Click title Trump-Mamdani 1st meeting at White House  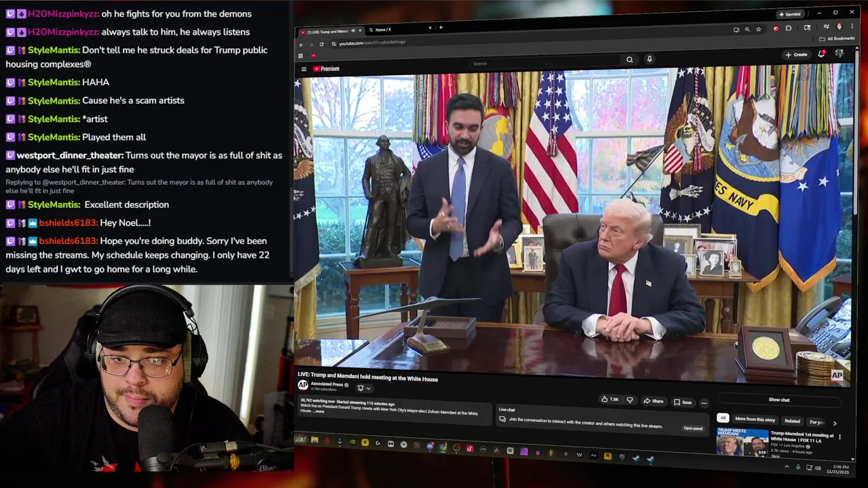pyautogui.click(x=802, y=437)
